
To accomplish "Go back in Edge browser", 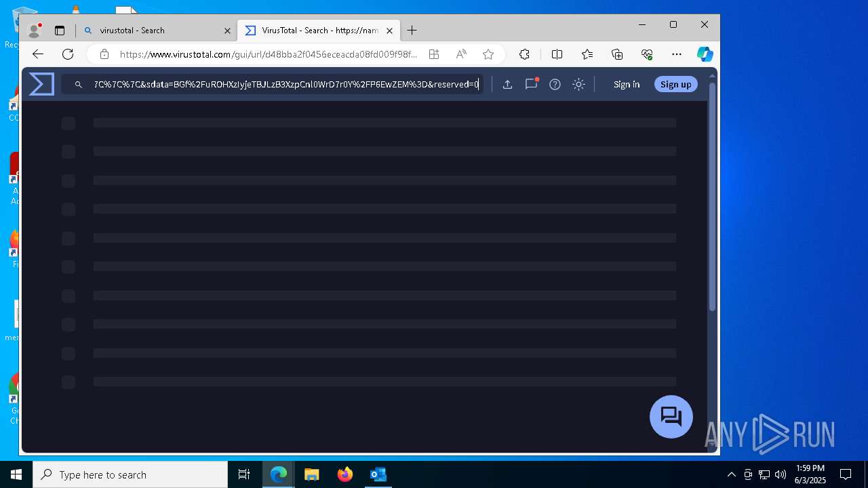I will pyautogui.click(x=38, y=54).
